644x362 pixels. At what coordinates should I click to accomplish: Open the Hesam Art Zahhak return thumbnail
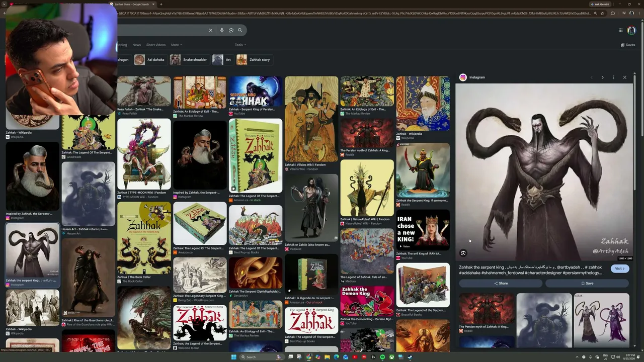[x=88, y=194]
